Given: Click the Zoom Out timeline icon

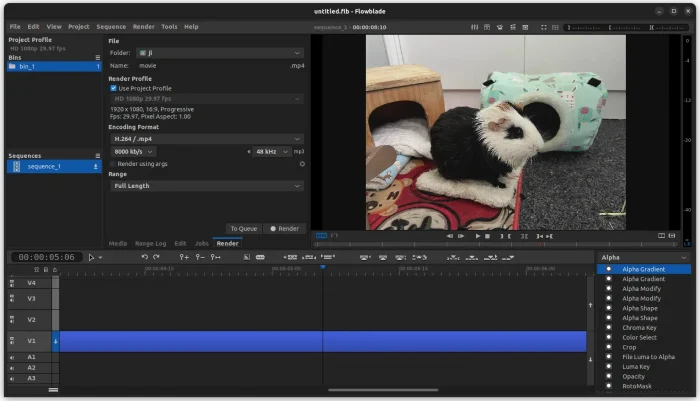Looking at the screenshot, I should (199, 257).
